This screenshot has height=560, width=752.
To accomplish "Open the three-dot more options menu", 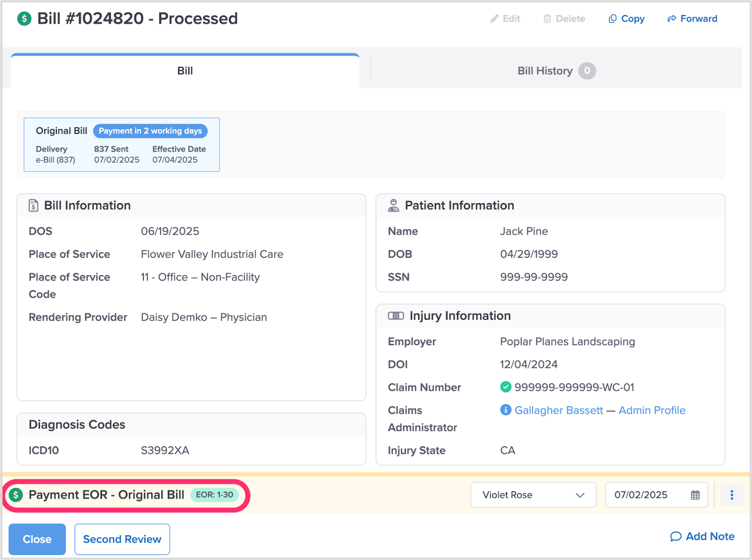I will [x=731, y=495].
